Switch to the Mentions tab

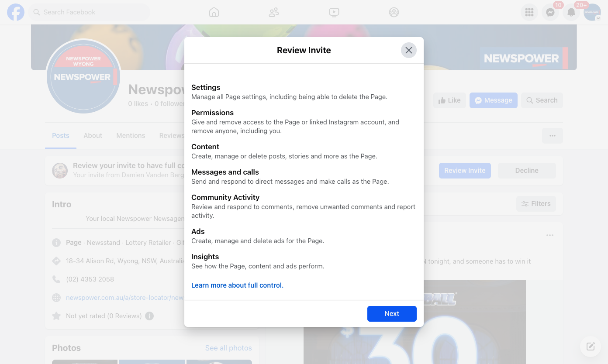131,136
